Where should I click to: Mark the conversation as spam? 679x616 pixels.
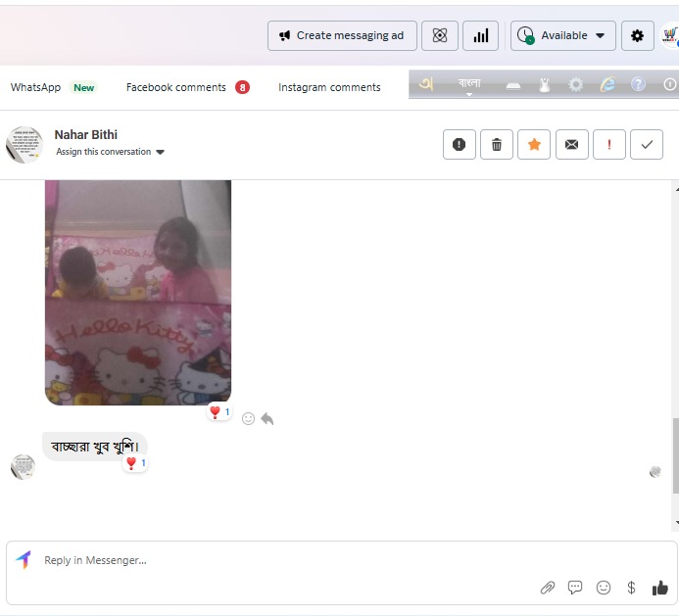[459, 145]
